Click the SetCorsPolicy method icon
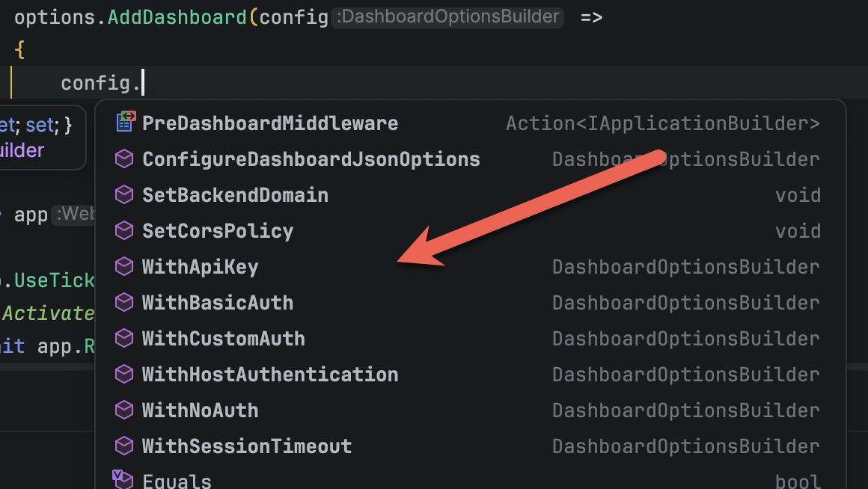Image resolution: width=868 pixels, height=489 pixels. (x=123, y=231)
